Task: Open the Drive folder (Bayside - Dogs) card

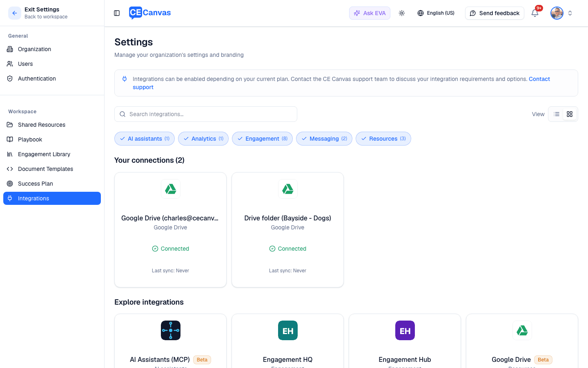Action: 287,230
